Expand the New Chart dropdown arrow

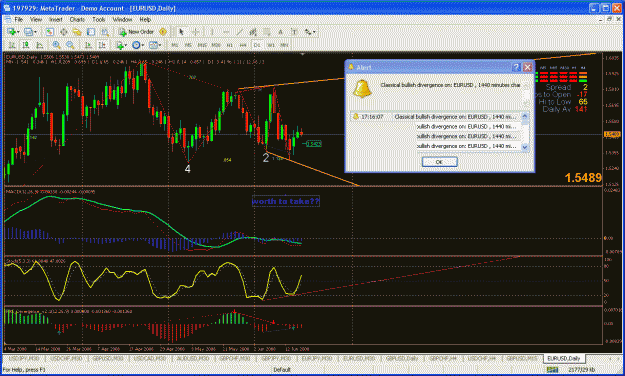tap(18, 32)
